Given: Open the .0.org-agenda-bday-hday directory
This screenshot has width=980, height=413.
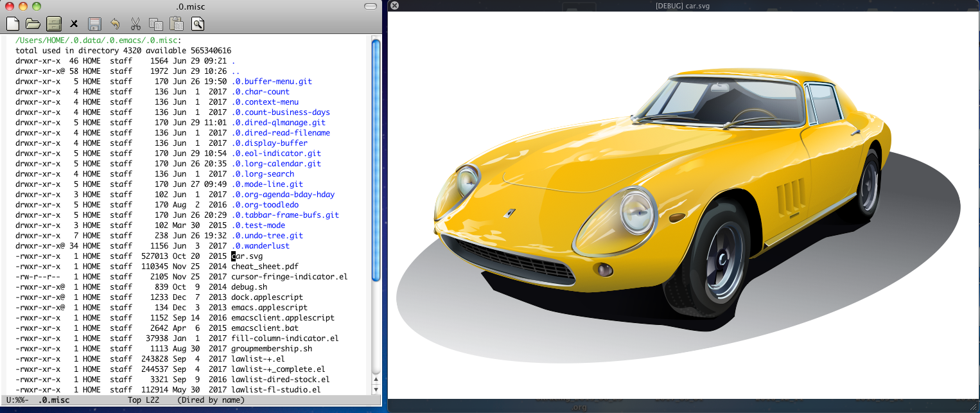Looking at the screenshot, I should 283,195.
